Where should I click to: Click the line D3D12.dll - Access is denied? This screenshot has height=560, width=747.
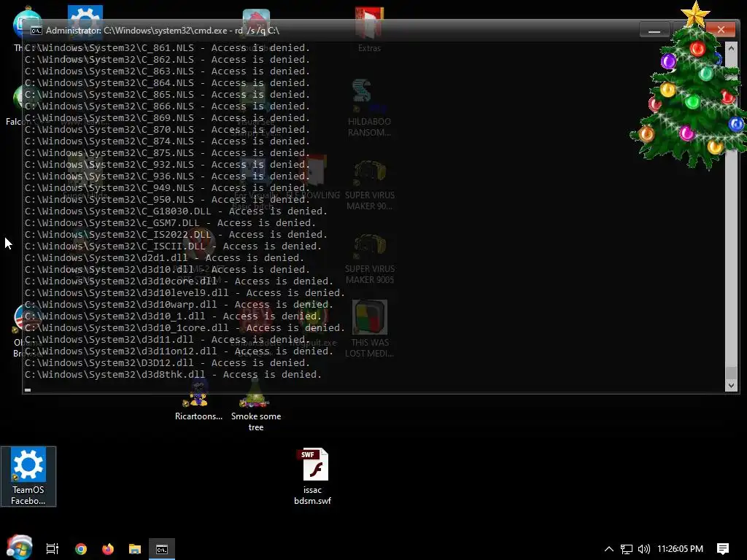pos(167,363)
